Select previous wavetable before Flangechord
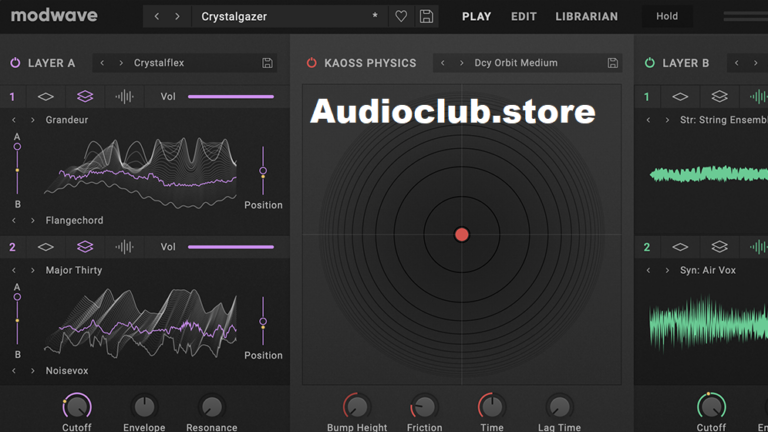 point(14,221)
